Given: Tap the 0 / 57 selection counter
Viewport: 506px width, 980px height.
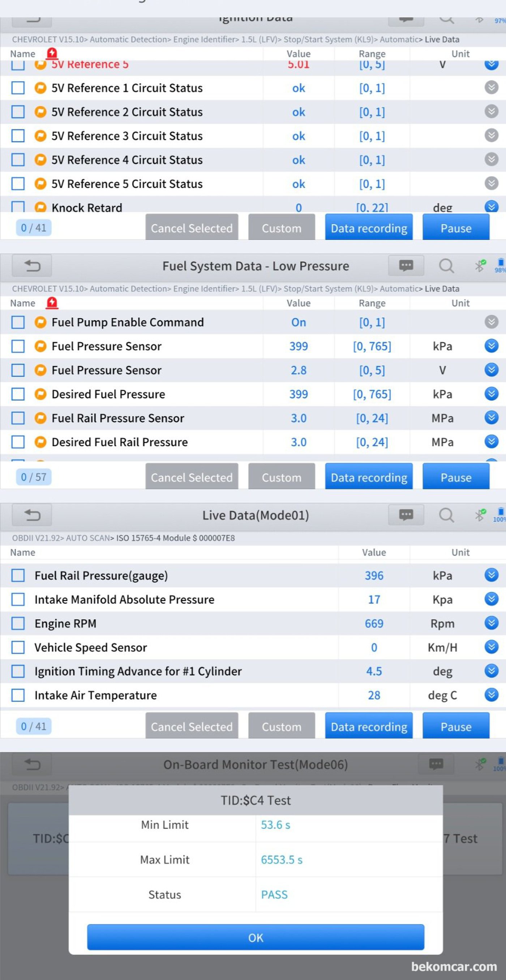Looking at the screenshot, I should click(x=34, y=477).
